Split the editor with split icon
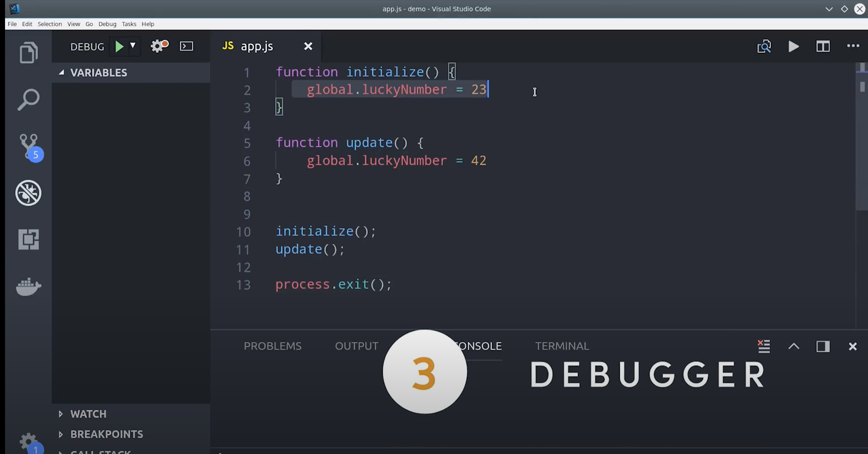This screenshot has height=454, width=868. click(823, 46)
